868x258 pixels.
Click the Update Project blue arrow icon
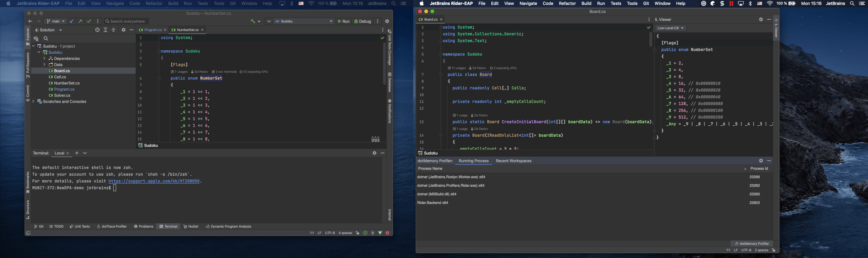pos(72,21)
